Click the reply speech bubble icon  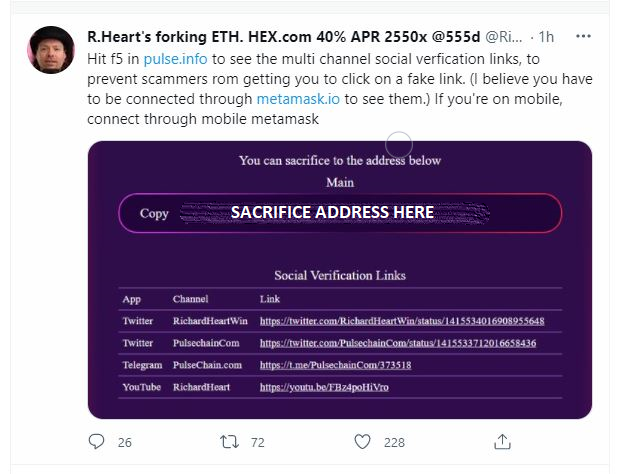tap(96, 442)
